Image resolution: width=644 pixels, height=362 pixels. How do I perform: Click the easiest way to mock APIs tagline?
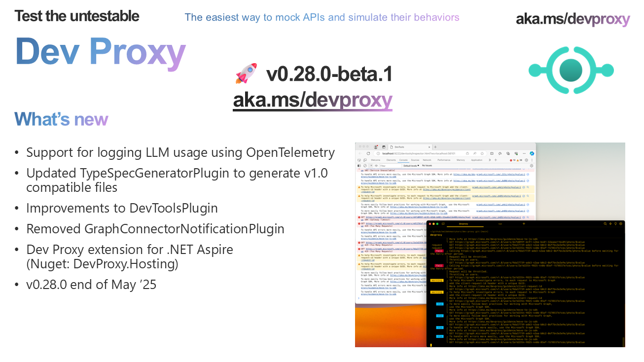(x=322, y=17)
